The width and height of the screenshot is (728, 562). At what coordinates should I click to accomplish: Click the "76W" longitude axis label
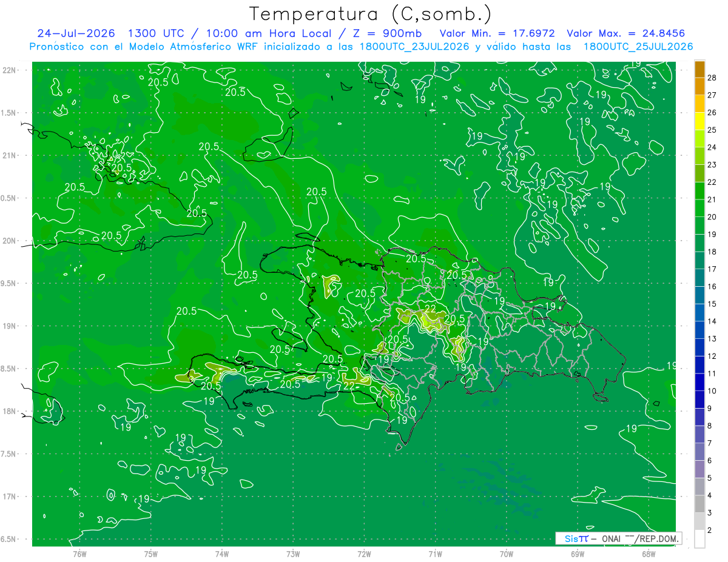(x=79, y=554)
